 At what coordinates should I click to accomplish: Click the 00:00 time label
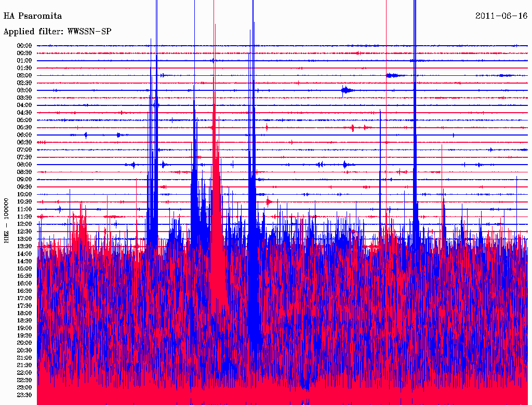click(24, 46)
